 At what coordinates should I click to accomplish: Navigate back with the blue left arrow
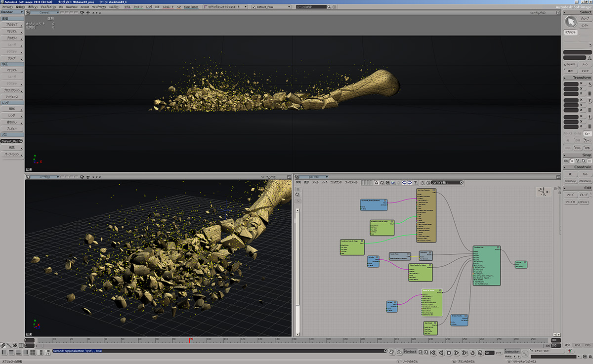[x=404, y=183]
